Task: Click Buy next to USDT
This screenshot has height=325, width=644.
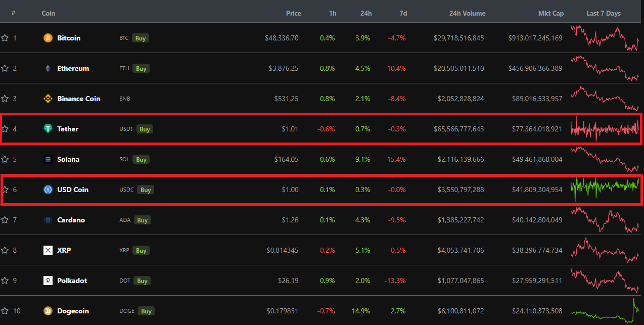Action: pyautogui.click(x=145, y=129)
